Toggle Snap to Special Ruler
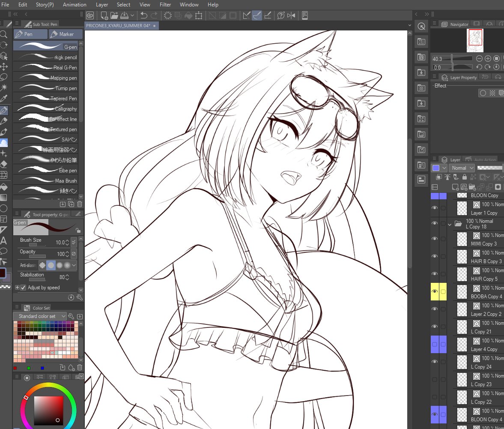The width and height of the screenshot is (504, 429). coord(257,15)
